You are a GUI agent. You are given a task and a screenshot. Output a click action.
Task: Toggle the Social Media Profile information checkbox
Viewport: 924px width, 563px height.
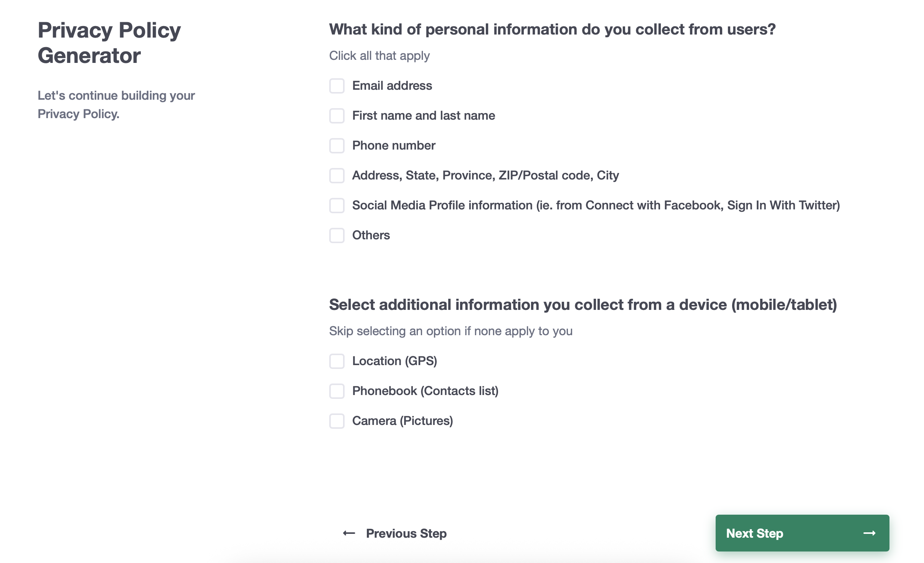(337, 206)
